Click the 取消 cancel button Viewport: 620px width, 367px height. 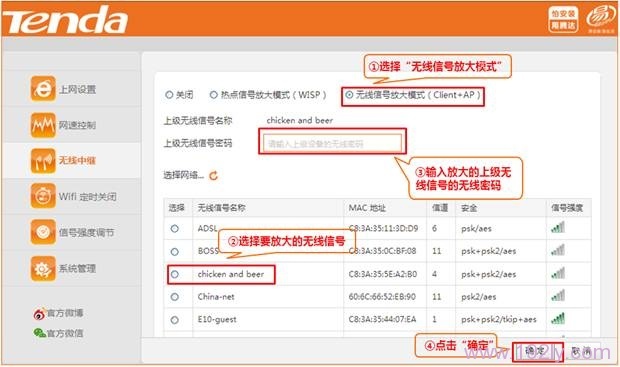point(581,351)
